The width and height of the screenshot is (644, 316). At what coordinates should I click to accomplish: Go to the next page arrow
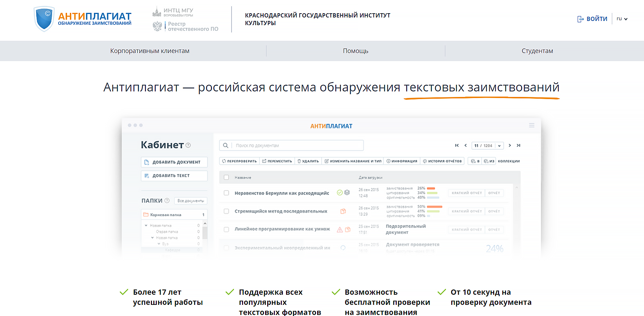(x=510, y=145)
